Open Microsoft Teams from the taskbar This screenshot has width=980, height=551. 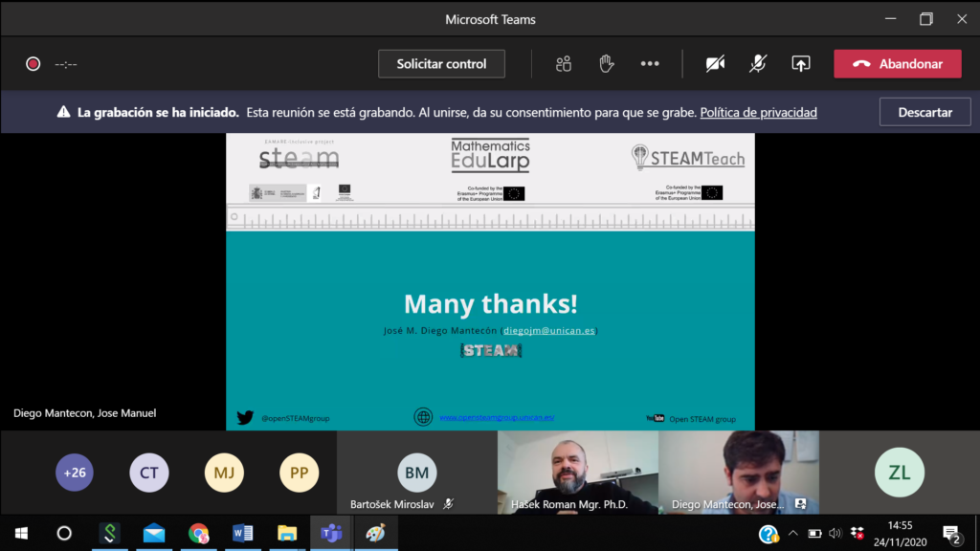(331, 533)
